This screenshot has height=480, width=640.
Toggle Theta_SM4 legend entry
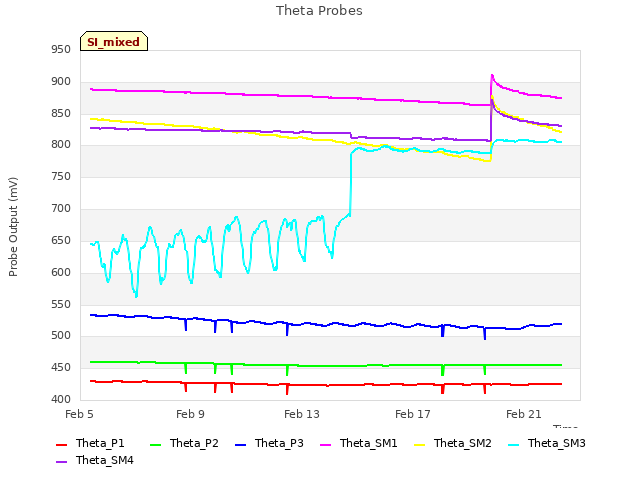pyautogui.click(x=95, y=460)
